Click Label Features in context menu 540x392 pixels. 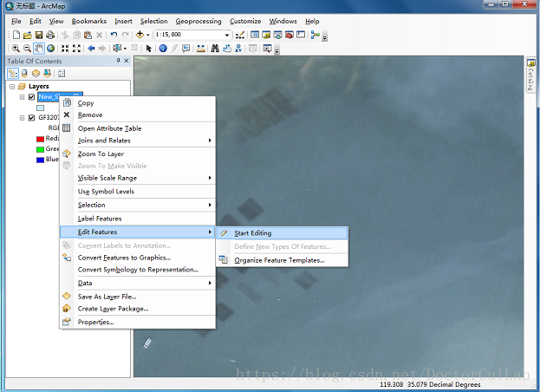(x=138, y=219)
